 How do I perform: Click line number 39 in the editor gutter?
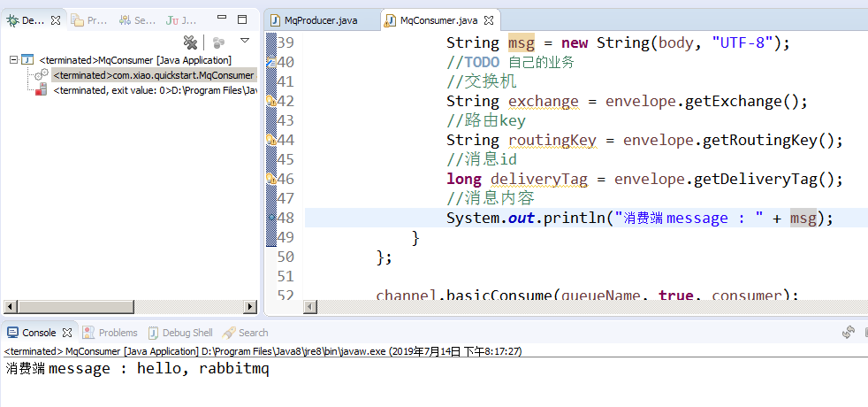click(286, 42)
